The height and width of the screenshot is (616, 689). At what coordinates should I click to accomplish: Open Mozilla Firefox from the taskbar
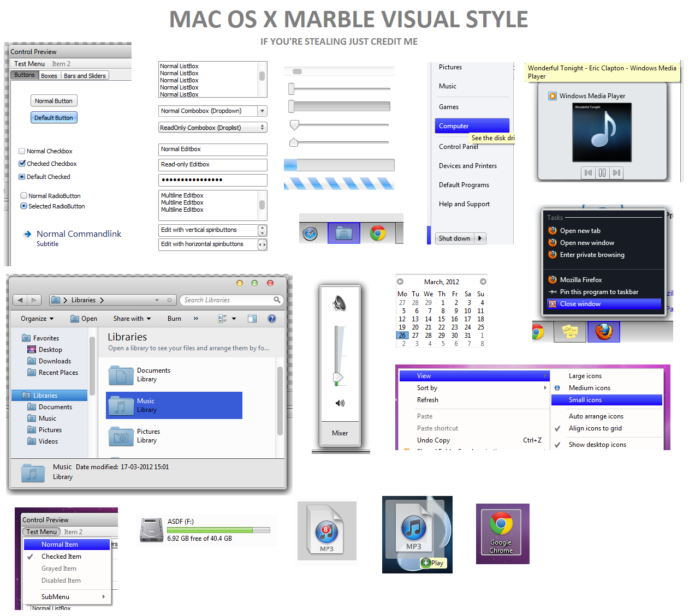click(x=603, y=331)
